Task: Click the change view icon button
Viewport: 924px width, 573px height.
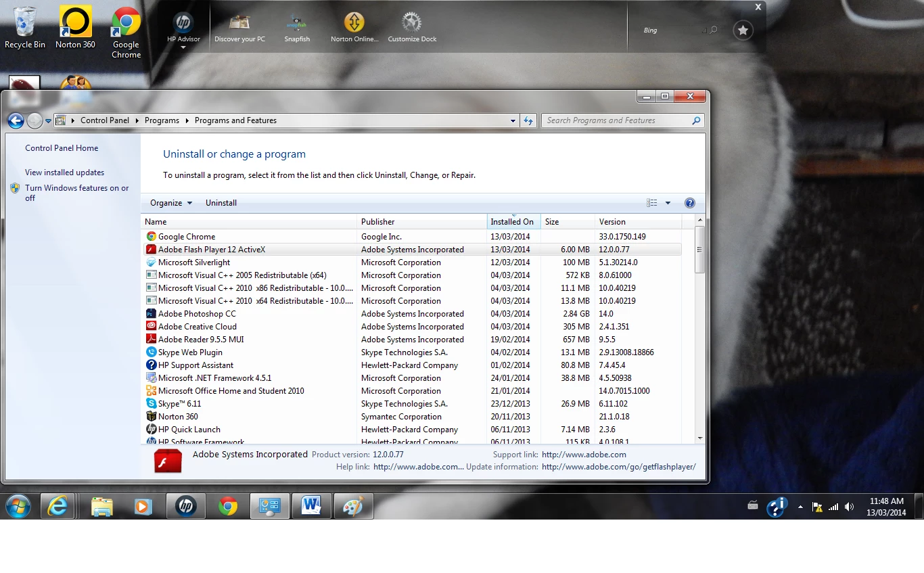Action: pyautogui.click(x=652, y=203)
